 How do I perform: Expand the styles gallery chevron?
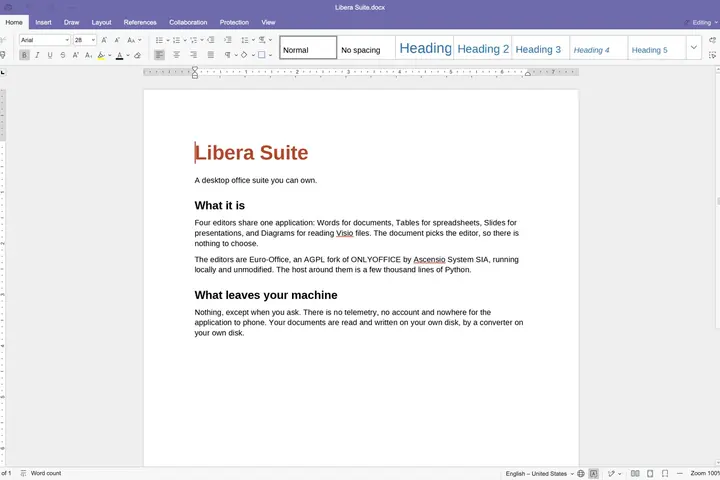(x=694, y=47)
